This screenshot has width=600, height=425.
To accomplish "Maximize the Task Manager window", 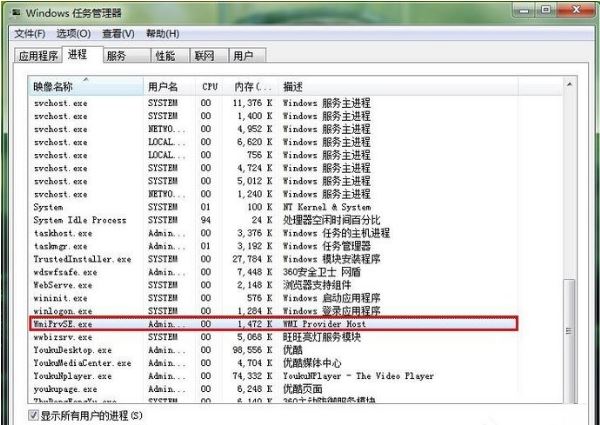I will 546,11.
